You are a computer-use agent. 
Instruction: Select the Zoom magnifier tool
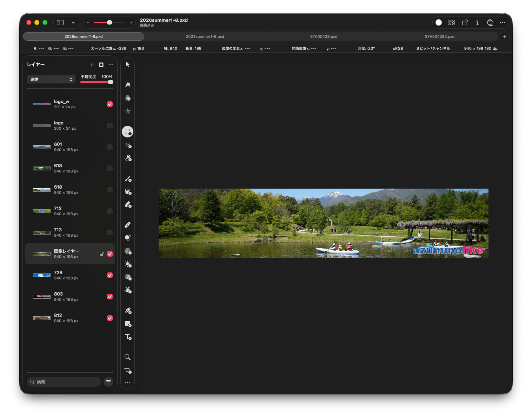pos(127,357)
